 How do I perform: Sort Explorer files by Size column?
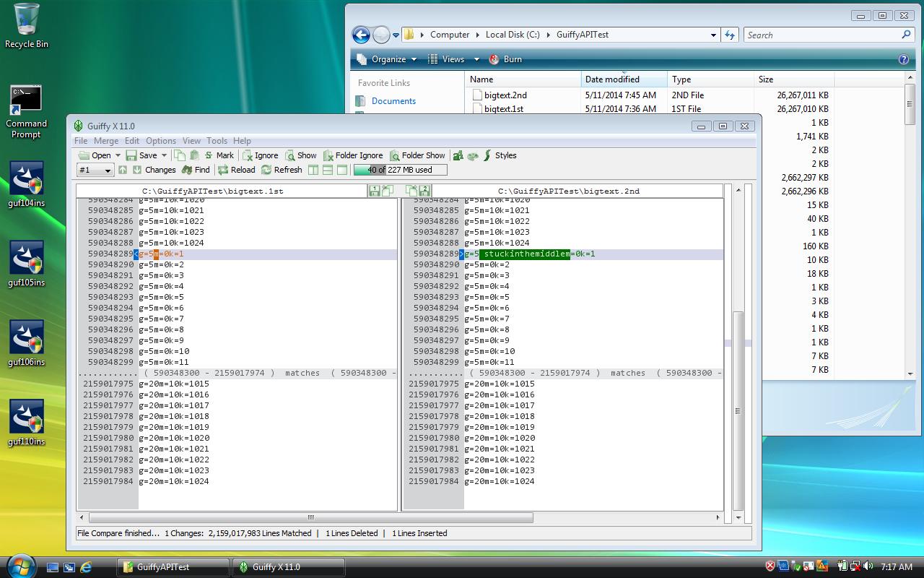pyautogui.click(x=794, y=79)
